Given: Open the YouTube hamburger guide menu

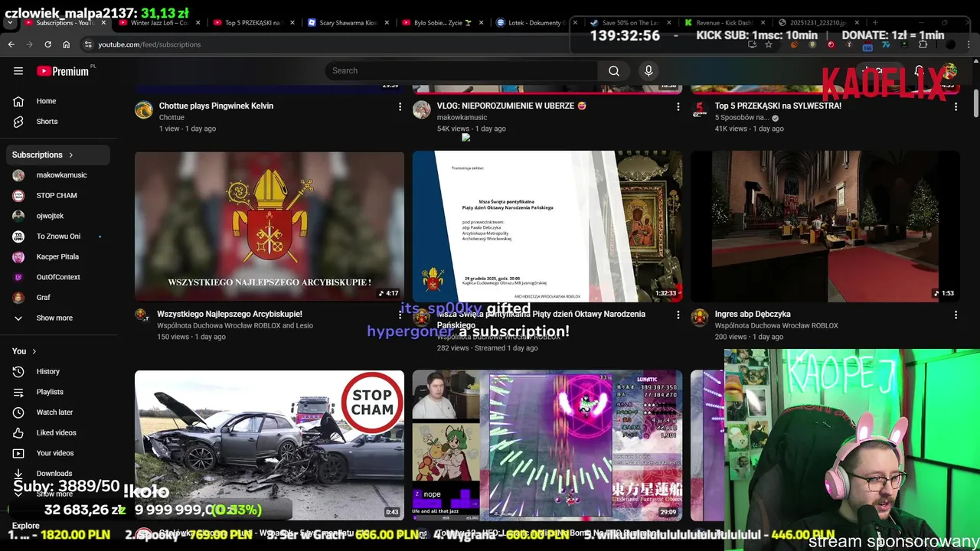Looking at the screenshot, I should 18,70.
